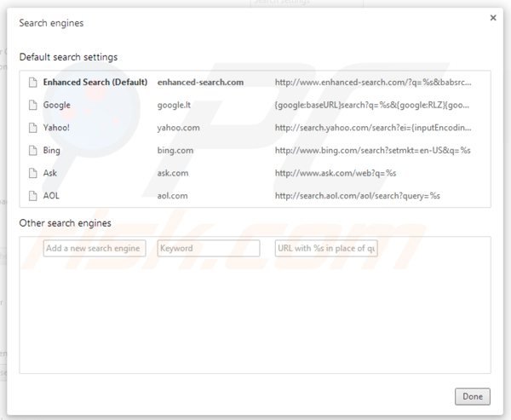Click the enhanced-search.com query URL

[373, 82]
